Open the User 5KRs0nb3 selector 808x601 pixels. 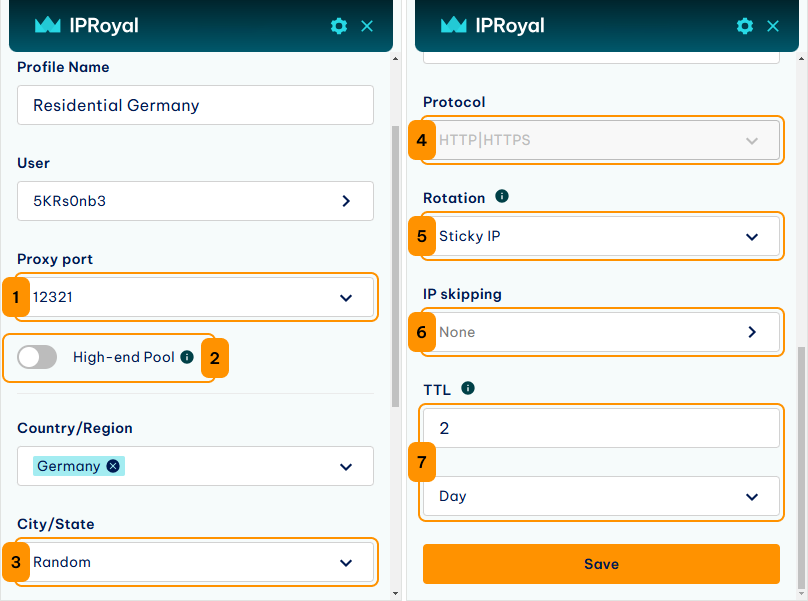pos(195,201)
